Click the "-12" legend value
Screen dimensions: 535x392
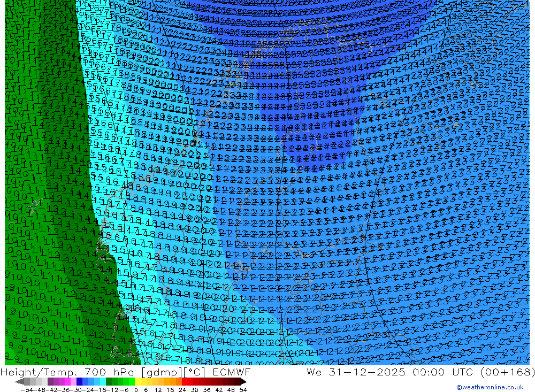coord(112,390)
